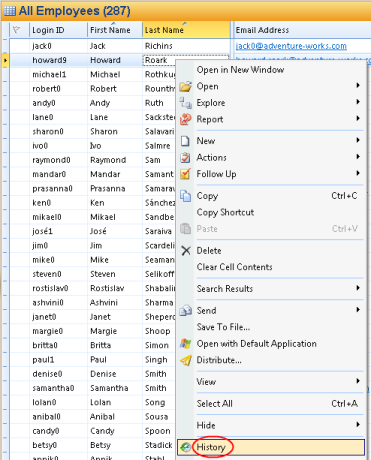Screen dimensions: 371x460
Task: Choose Clear Cell Contents
Action: point(271,267)
